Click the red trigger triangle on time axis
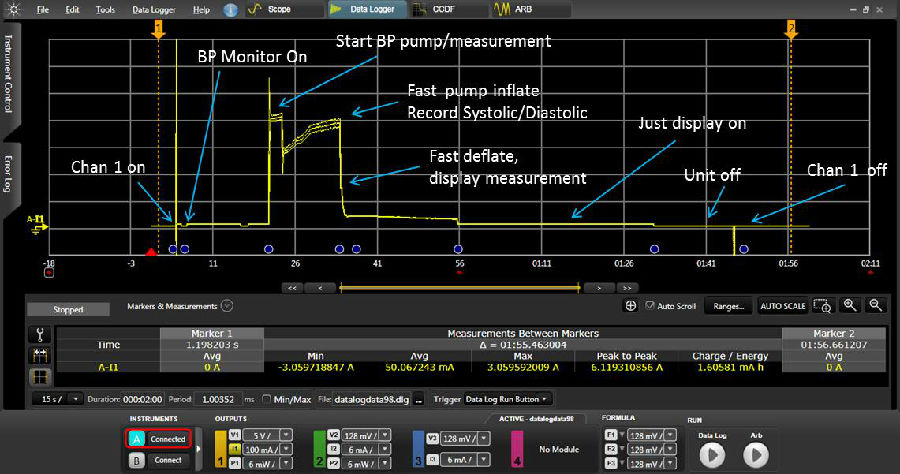The width and height of the screenshot is (900, 474). click(x=150, y=251)
